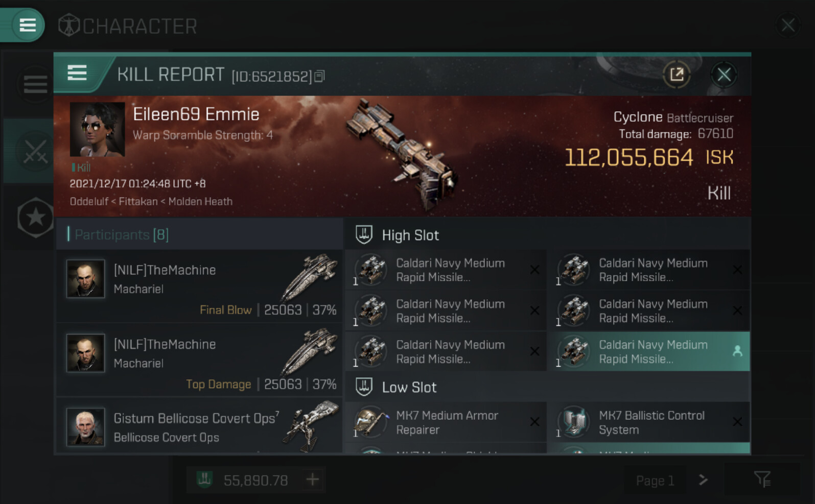Copy the kill report ID
This screenshot has width=815, height=504.
(x=320, y=76)
